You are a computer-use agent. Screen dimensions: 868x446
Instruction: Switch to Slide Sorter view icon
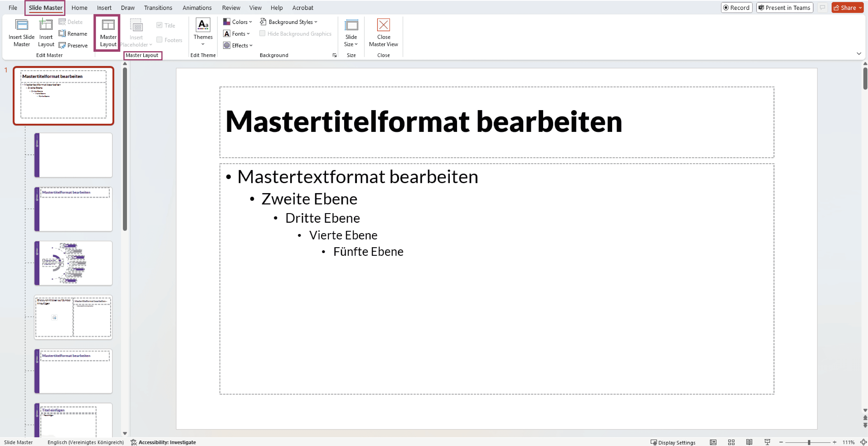[731, 442]
